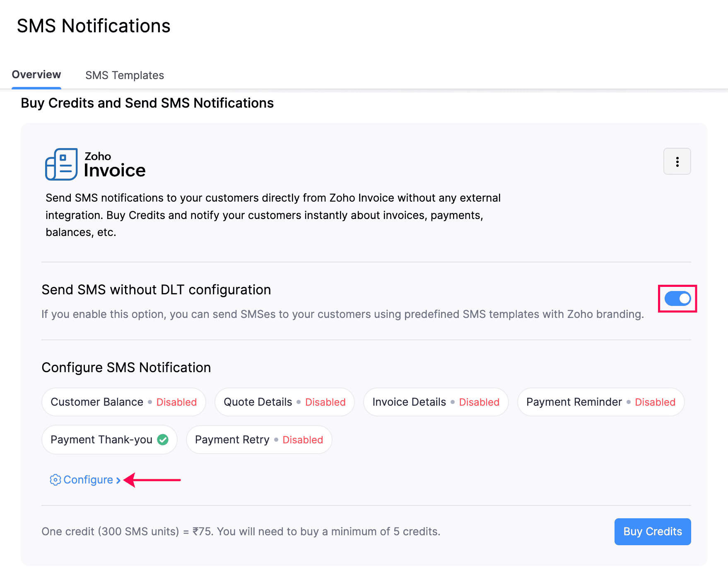
Task: Switch to the SMS Templates tab
Action: point(124,75)
